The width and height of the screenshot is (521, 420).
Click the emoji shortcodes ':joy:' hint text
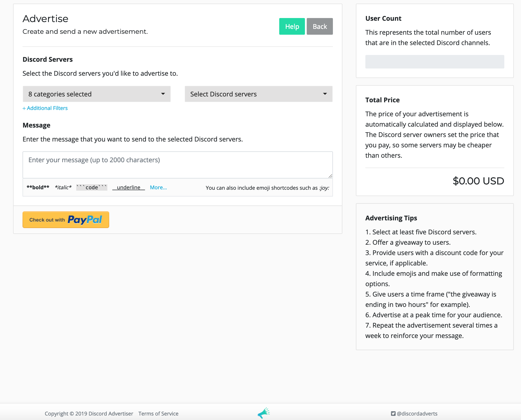coord(267,188)
